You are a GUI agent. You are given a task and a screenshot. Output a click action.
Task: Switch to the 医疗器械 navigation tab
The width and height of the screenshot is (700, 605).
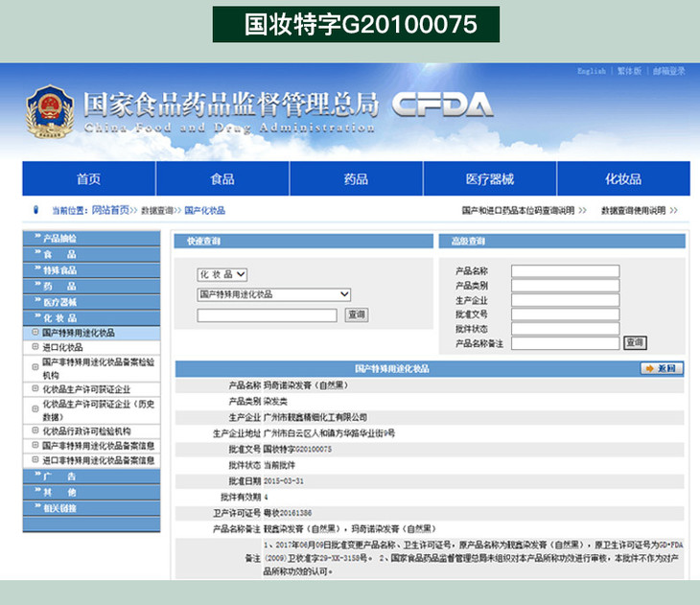click(x=489, y=179)
